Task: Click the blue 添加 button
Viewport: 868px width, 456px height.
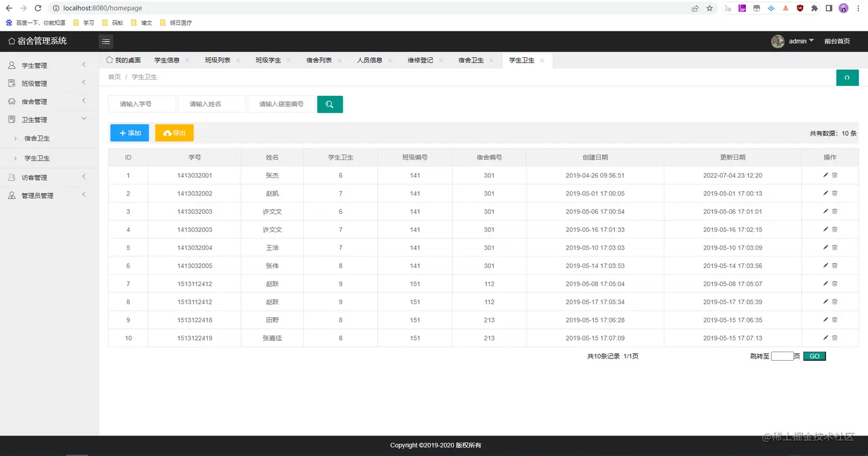Action: [130, 133]
